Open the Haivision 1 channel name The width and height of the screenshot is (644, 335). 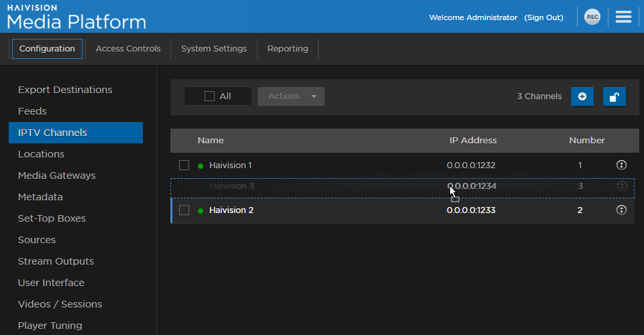pyautogui.click(x=231, y=165)
